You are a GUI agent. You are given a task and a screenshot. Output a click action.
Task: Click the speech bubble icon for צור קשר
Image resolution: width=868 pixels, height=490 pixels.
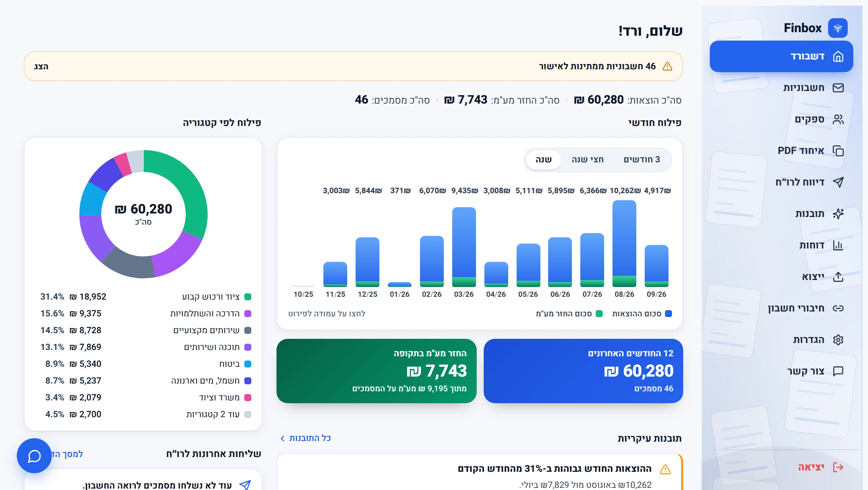coord(838,371)
